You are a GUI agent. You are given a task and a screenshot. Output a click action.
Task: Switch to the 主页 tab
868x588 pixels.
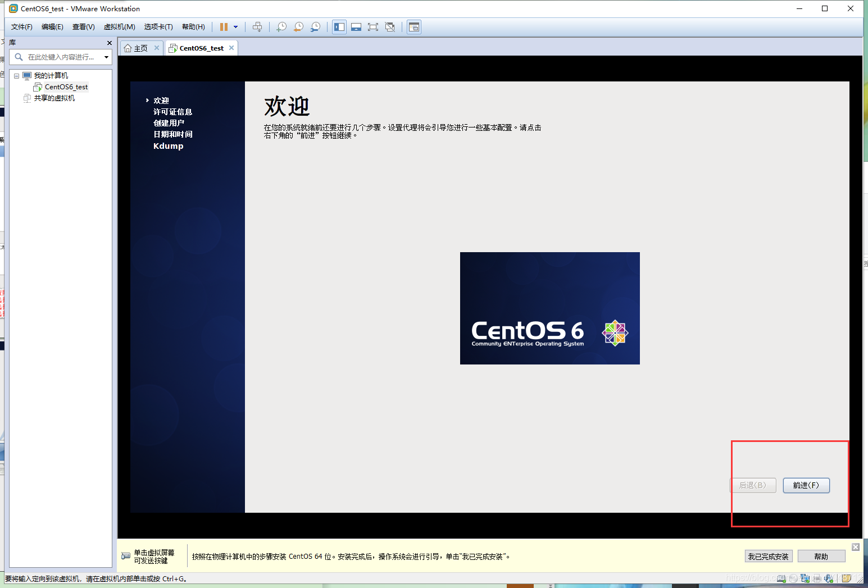[x=139, y=48]
